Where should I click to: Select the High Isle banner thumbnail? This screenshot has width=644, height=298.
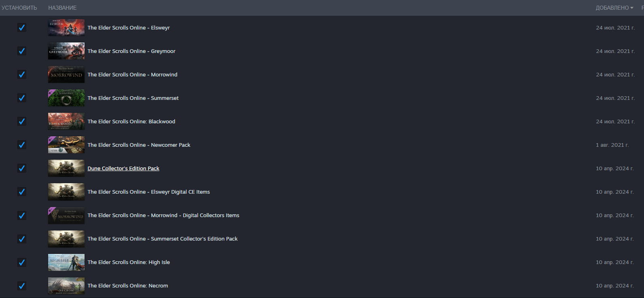(x=66, y=262)
